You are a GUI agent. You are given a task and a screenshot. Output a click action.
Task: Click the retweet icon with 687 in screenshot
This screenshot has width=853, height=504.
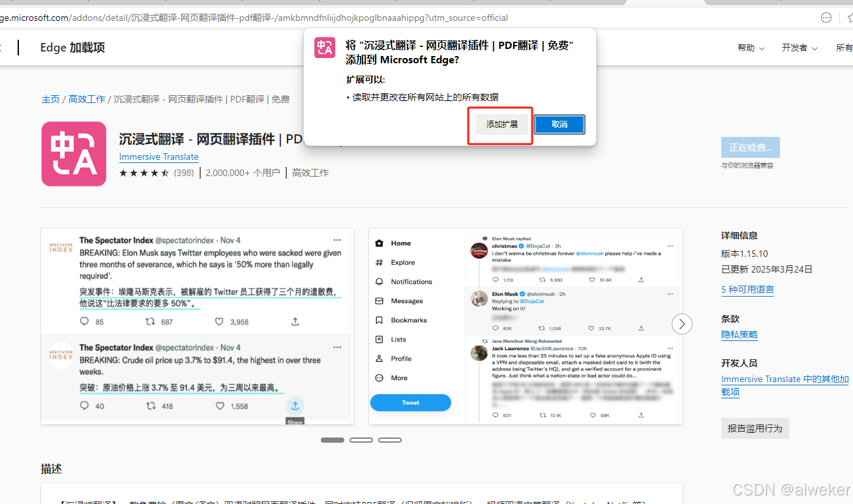pyautogui.click(x=150, y=321)
